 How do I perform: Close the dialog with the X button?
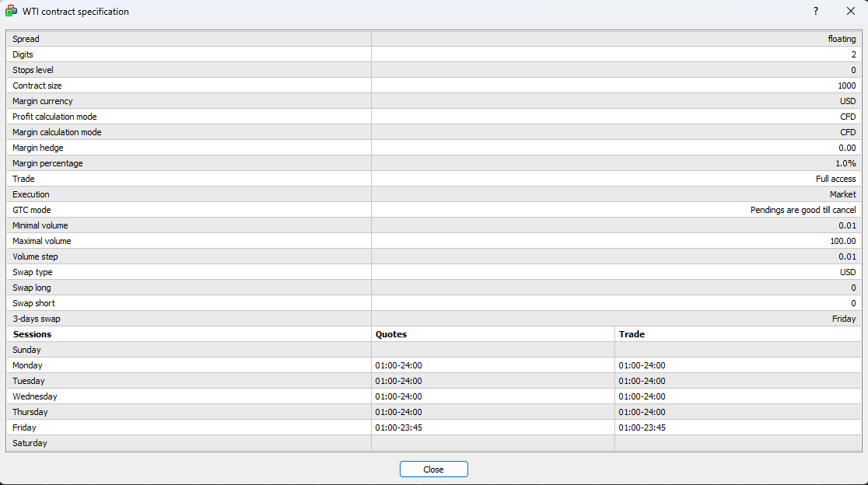(850, 12)
